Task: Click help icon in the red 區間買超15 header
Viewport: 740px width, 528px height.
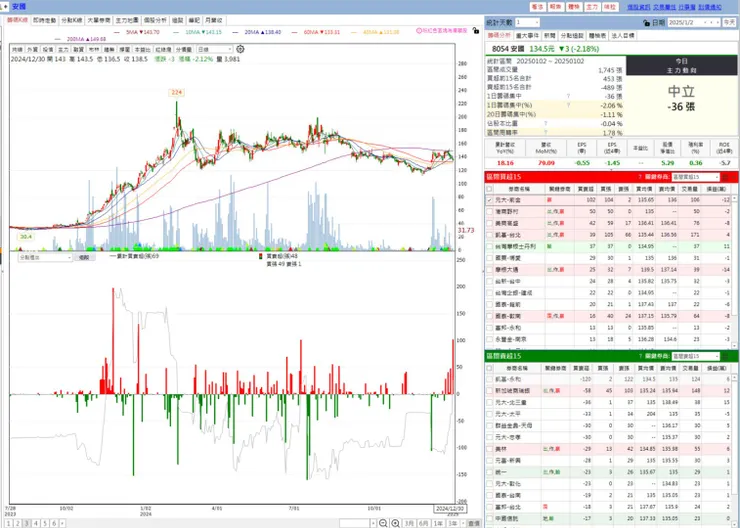Action: [x=640, y=177]
